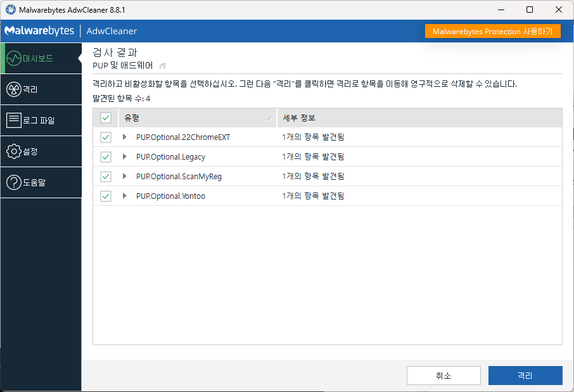574x392 pixels.
Task: Click the blue 격리 quarantine button
Action: pyautogui.click(x=525, y=376)
